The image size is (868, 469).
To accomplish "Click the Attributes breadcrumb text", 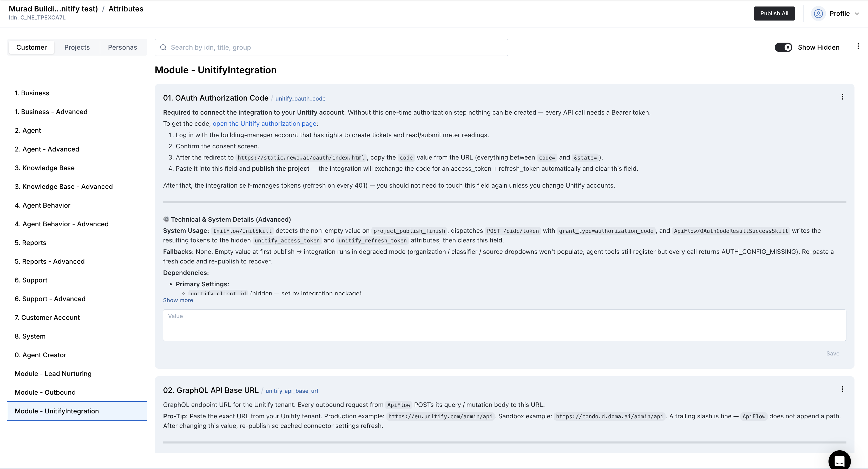I will (126, 9).
